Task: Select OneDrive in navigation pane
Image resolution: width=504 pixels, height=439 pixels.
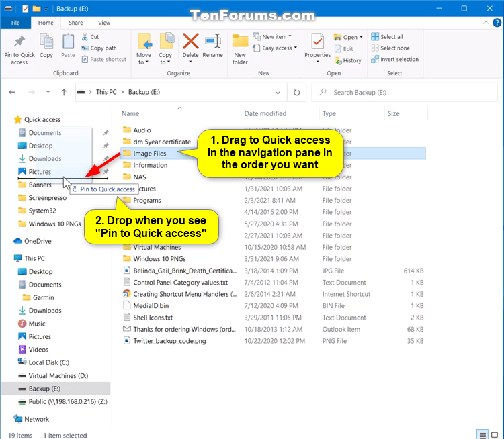Action: pos(32,241)
